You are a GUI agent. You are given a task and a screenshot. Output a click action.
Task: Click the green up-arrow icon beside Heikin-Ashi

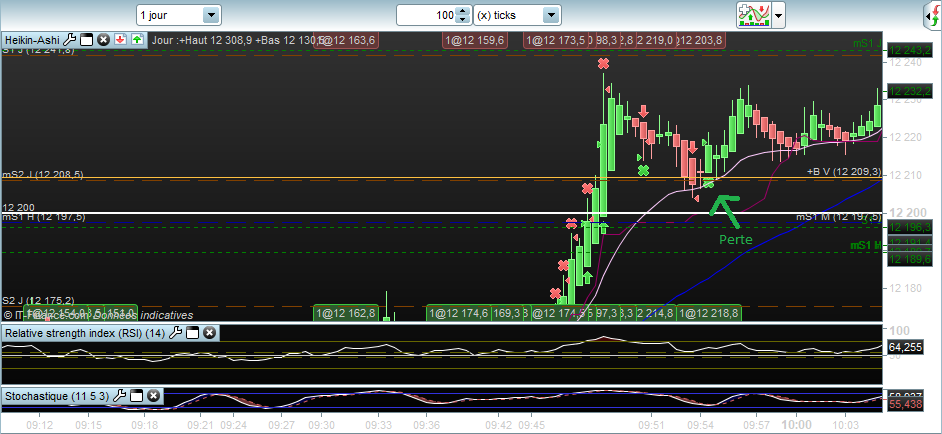coord(138,40)
